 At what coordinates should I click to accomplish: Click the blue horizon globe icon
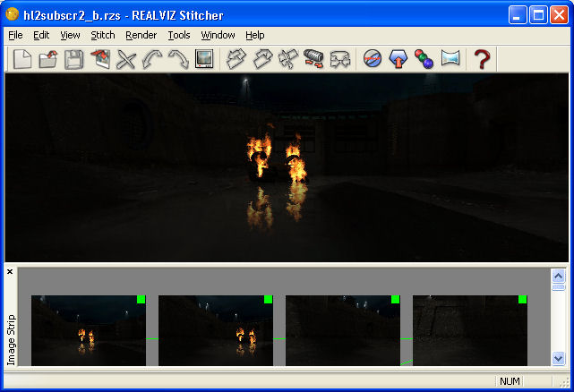tap(373, 59)
